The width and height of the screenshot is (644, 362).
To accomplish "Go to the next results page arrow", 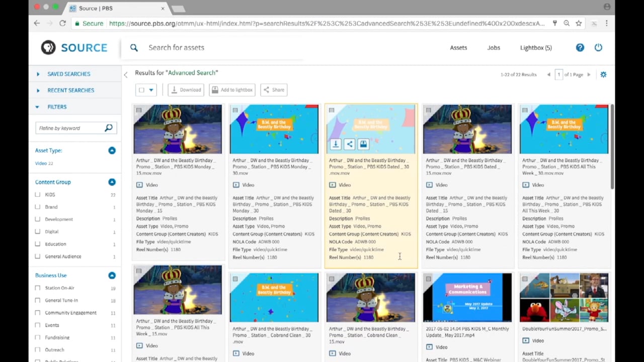I will (589, 74).
